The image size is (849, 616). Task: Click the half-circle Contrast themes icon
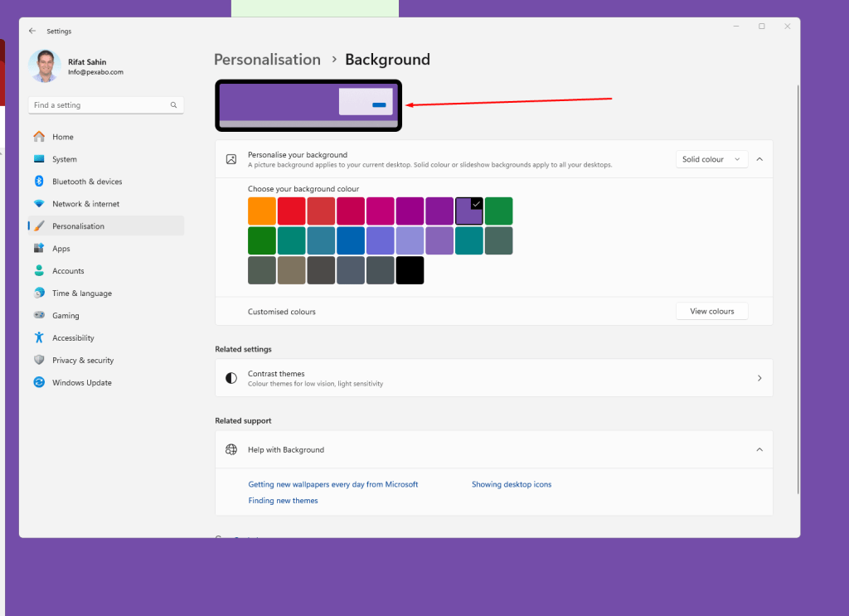tap(231, 378)
